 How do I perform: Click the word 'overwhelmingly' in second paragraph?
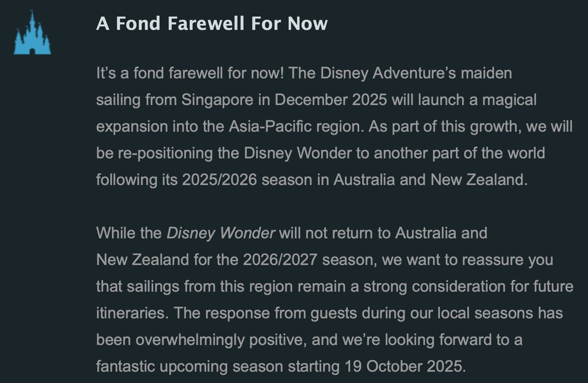tap(190, 340)
